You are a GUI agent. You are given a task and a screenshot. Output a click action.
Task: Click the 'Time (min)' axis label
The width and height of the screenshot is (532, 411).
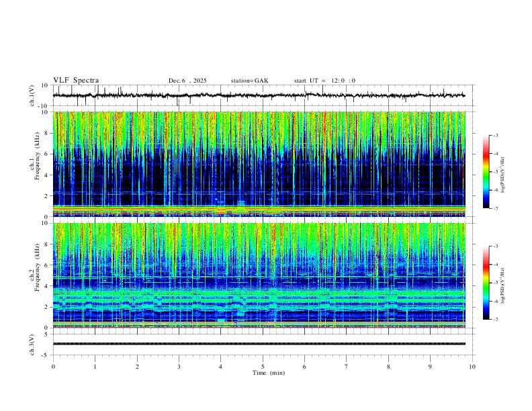[x=269, y=373]
